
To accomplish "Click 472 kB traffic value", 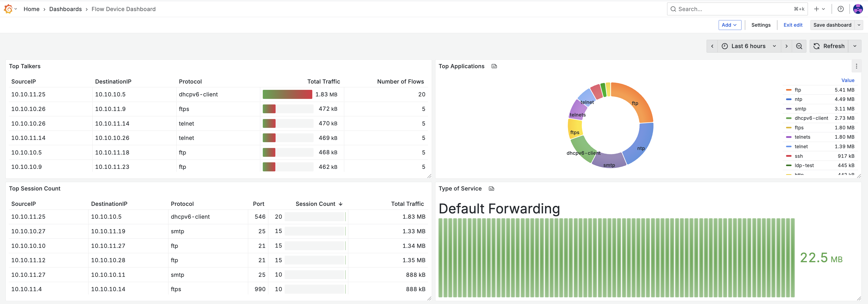I will (x=328, y=109).
